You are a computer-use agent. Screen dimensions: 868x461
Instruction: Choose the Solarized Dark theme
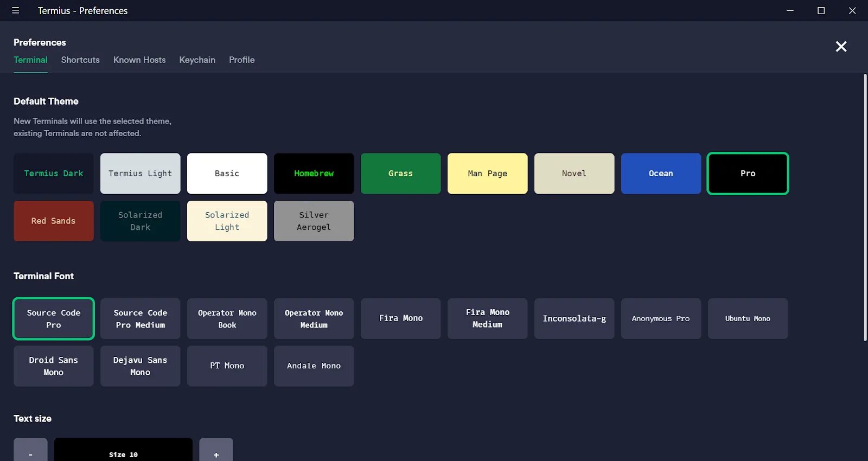click(141, 221)
